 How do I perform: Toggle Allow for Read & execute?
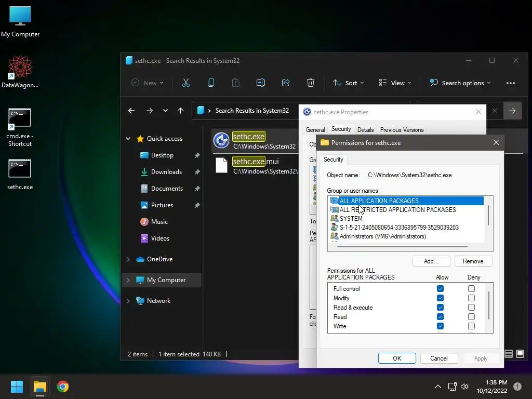(441, 308)
